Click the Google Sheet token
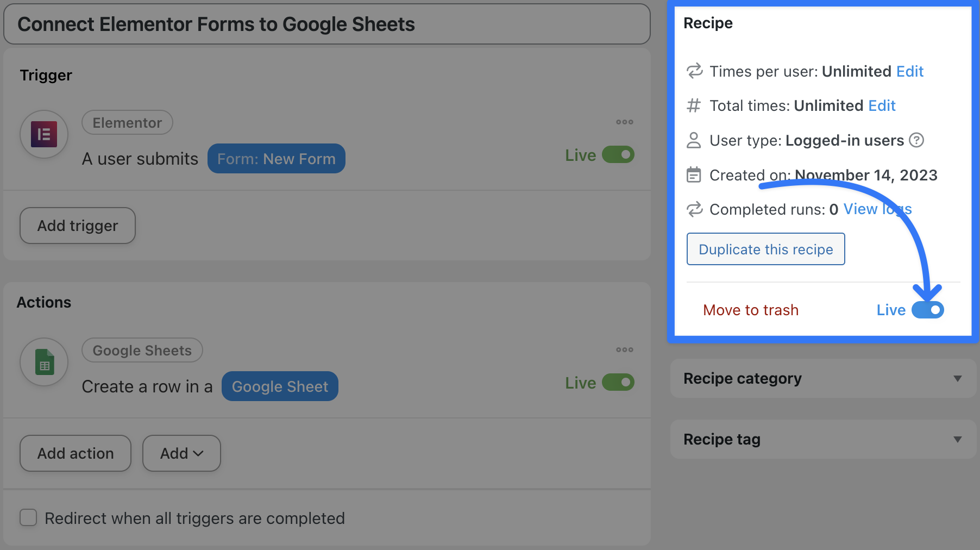The image size is (980, 550). pyautogui.click(x=280, y=386)
